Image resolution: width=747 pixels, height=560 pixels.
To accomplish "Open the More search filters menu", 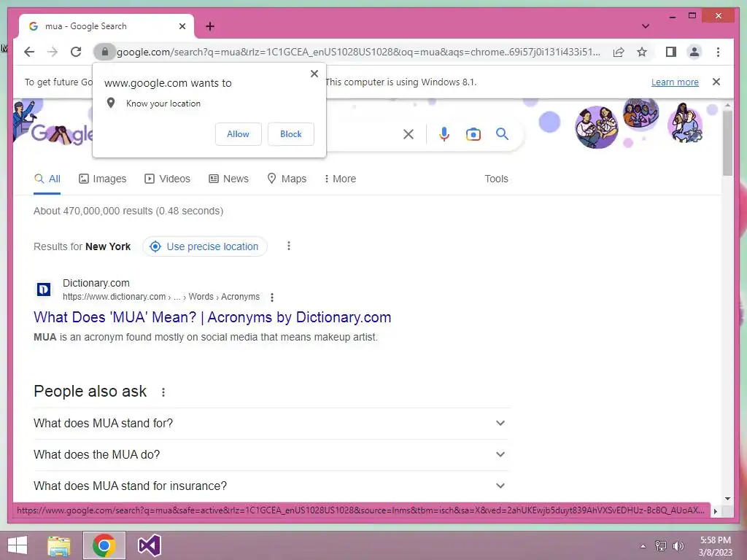I will 340,179.
